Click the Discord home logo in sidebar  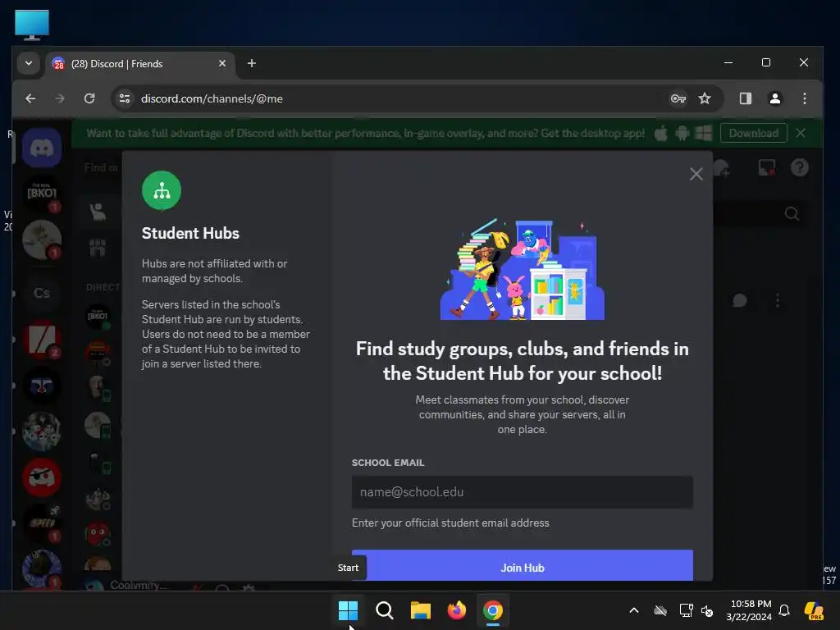tap(42, 148)
